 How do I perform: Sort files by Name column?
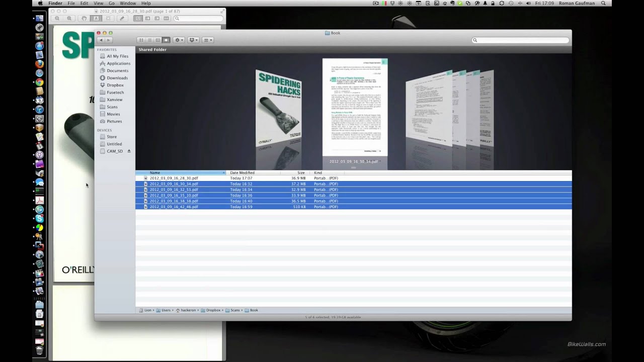pyautogui.click(x=181, y=172)
